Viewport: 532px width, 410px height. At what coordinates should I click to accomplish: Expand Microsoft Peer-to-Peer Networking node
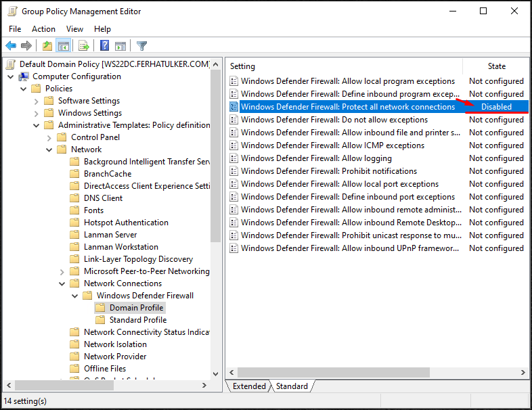[62, 271]
